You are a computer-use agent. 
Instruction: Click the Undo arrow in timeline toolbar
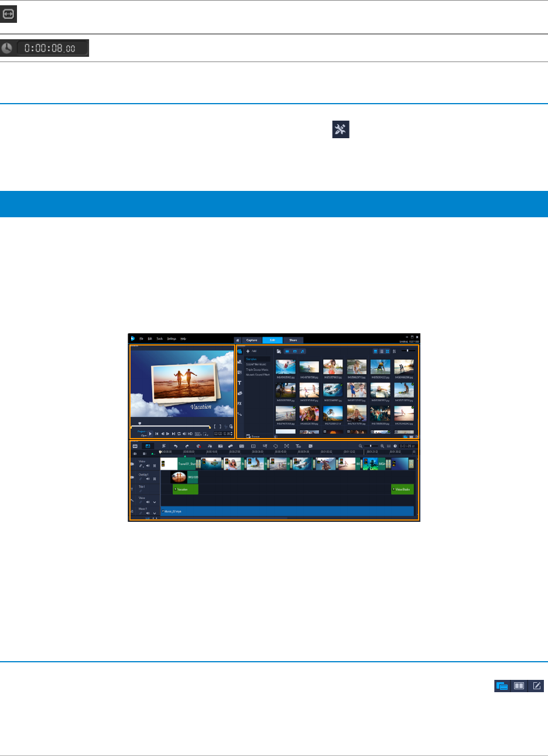coord(176,446)
